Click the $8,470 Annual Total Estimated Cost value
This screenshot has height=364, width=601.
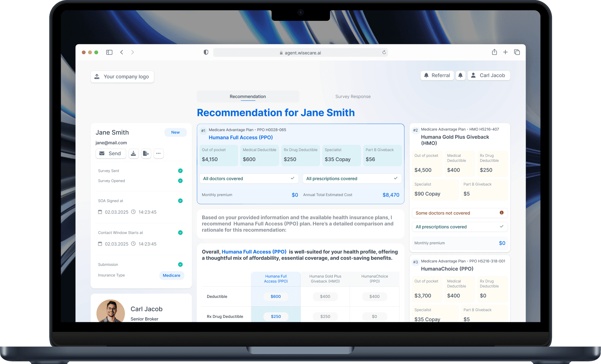[x=391, y=195]
